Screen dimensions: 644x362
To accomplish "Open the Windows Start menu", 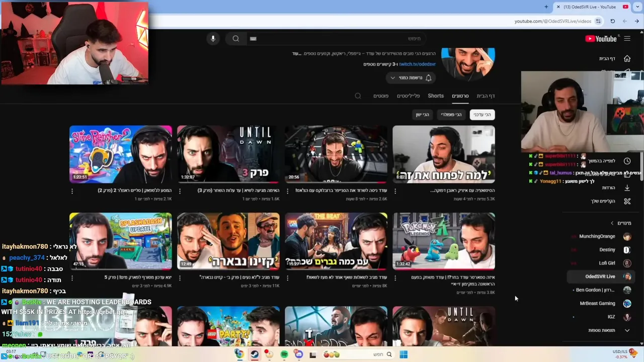I will pos(404,354).
